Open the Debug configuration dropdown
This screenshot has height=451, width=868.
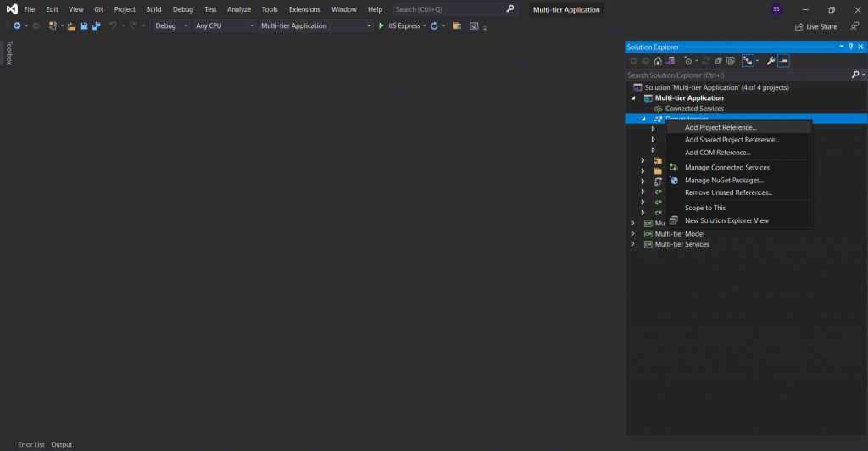coord(171,26)
